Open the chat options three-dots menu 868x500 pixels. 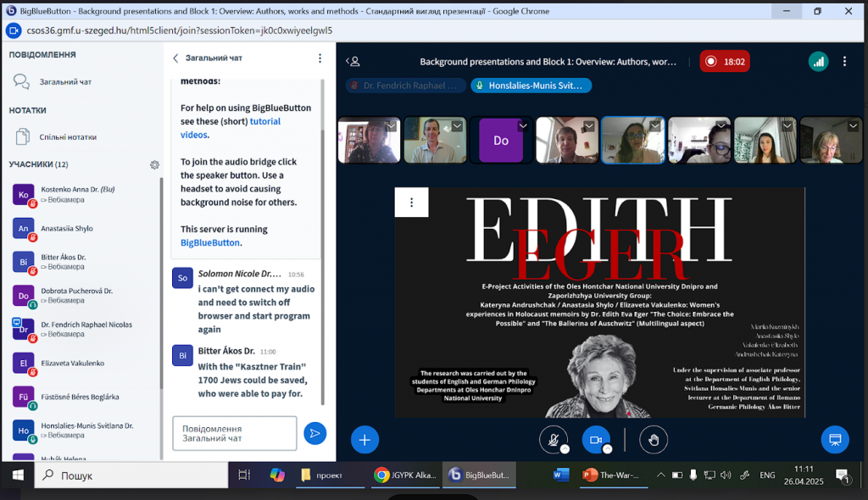tap(320, 58)
